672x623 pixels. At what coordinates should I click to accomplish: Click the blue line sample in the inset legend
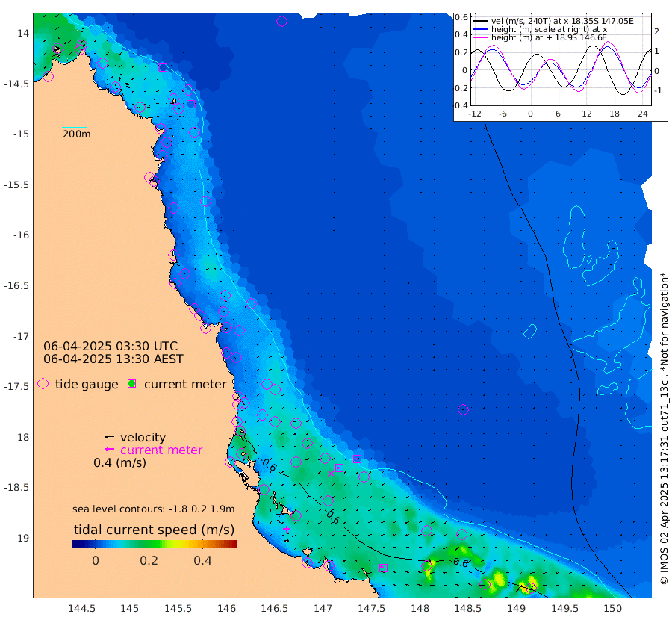480,29
